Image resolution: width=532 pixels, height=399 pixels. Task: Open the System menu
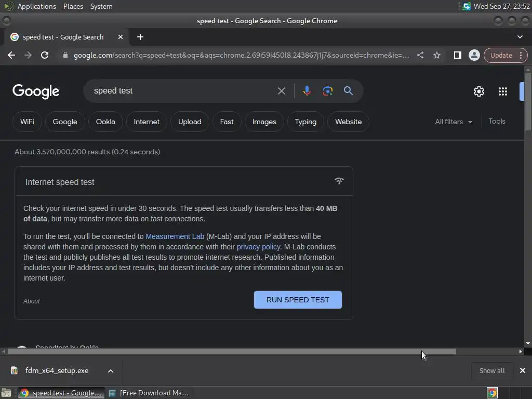[101, 6]
